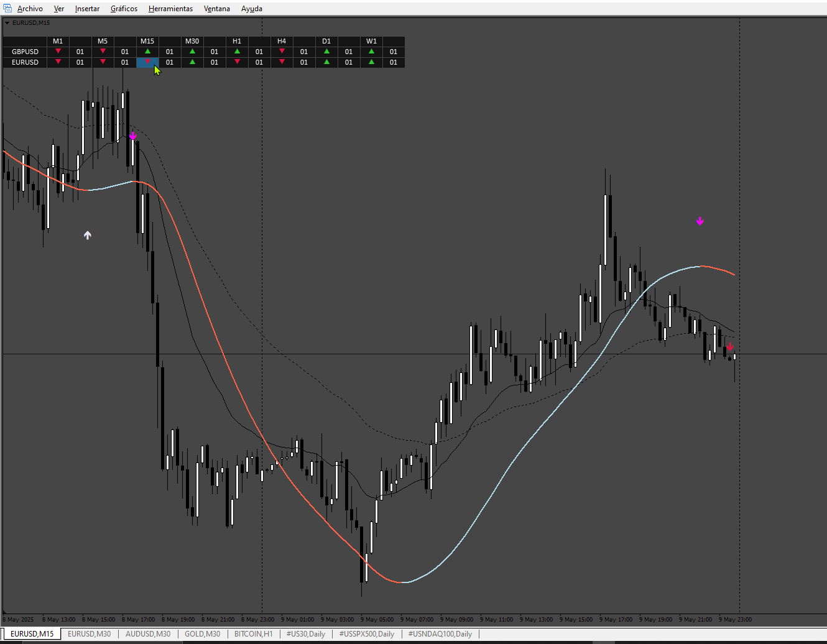Open the Herramientas menu
This screenshot has width=827, height=644.
click(170, 9)
